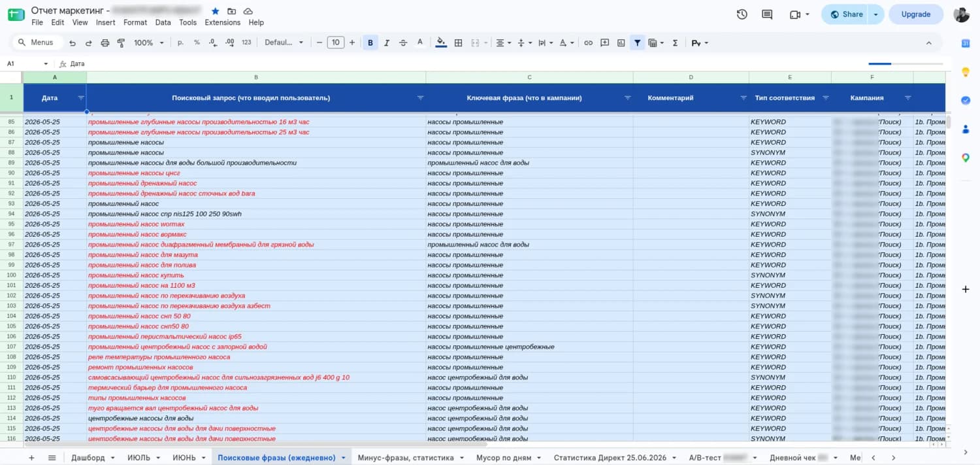
Task: Toggle the filter button in toolbar
Action: point(637,43)
